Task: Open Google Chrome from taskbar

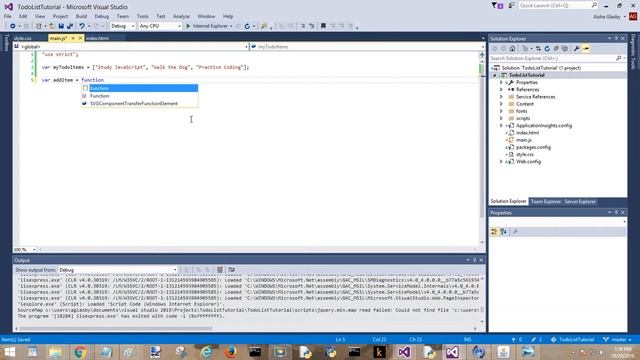Action: point(80,352)
